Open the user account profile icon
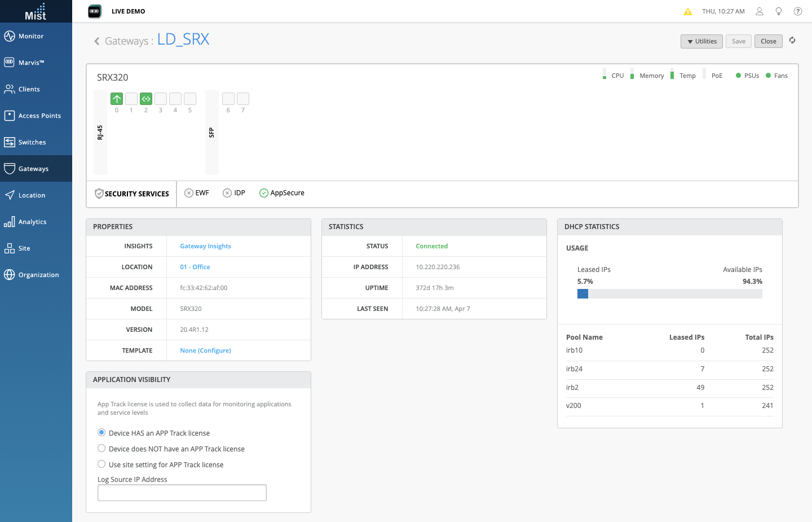Image resolution: width=812 pixels, height=522 pixels. pos(760,11)
